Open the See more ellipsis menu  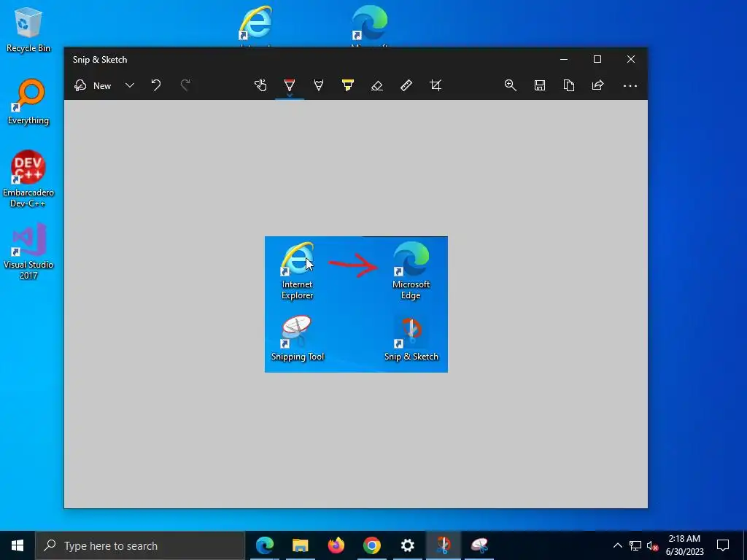click(x=630, y=86)
